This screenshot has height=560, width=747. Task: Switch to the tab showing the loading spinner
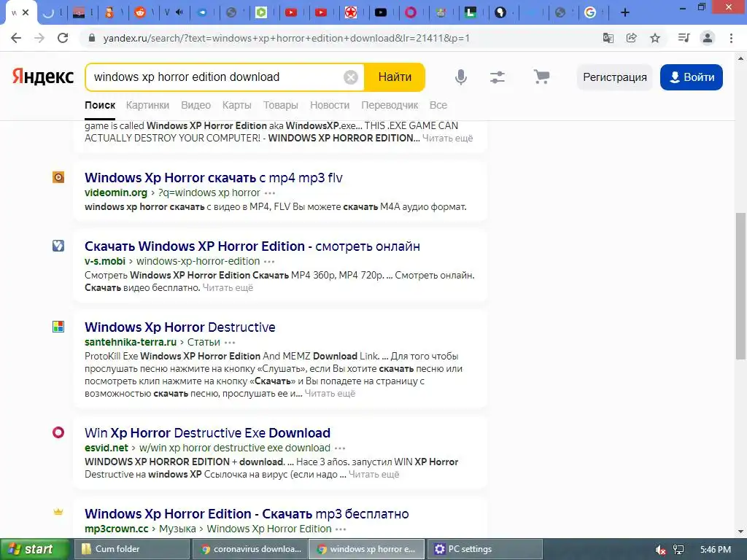click(x=48, y=13)
